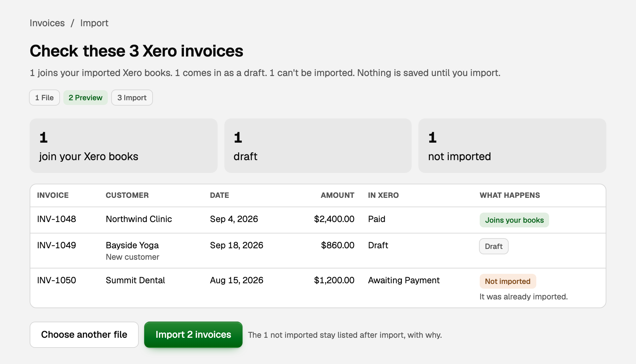Viewport: 636px width, 364px height.
Task: Go to step 1 File
Action: point(44,98)
